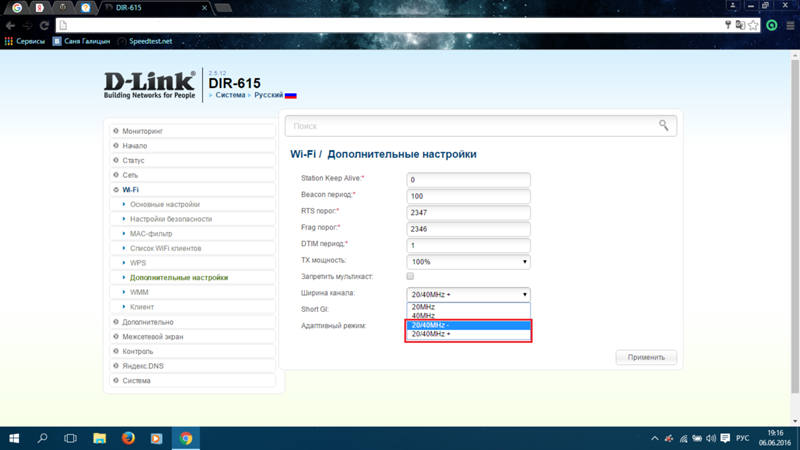Select 20/40MHz - option
800x450 pixels.
coord(468,325)
